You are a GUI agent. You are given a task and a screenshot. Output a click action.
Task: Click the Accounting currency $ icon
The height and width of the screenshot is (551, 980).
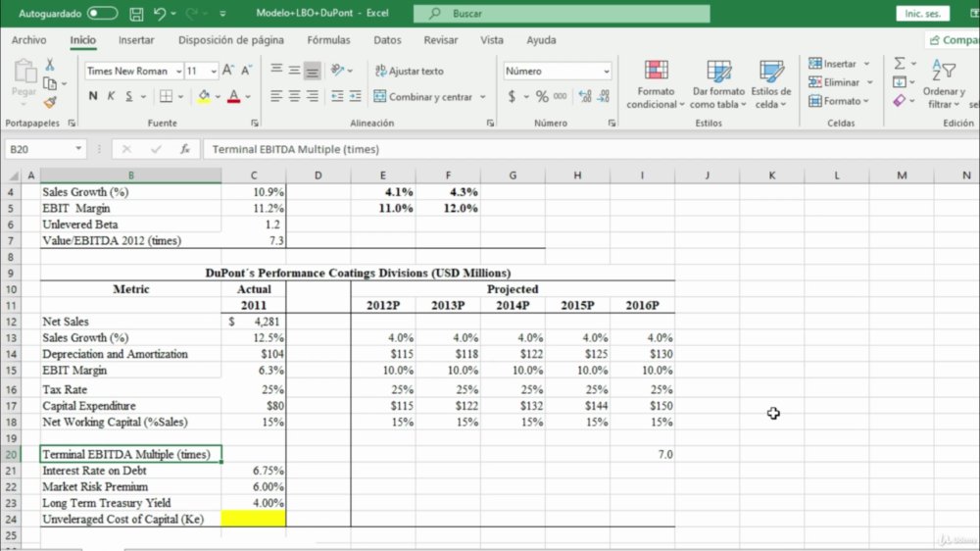coord(512,96)
